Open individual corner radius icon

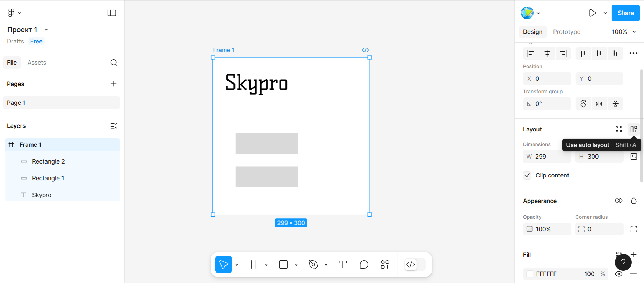click(x=634, y=229)
